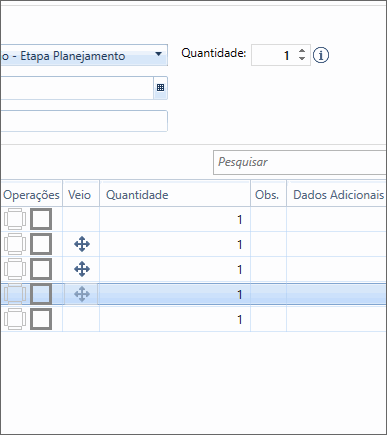Click the Obs. column header
Screen dimensions: 387x435
click(268, 195)
